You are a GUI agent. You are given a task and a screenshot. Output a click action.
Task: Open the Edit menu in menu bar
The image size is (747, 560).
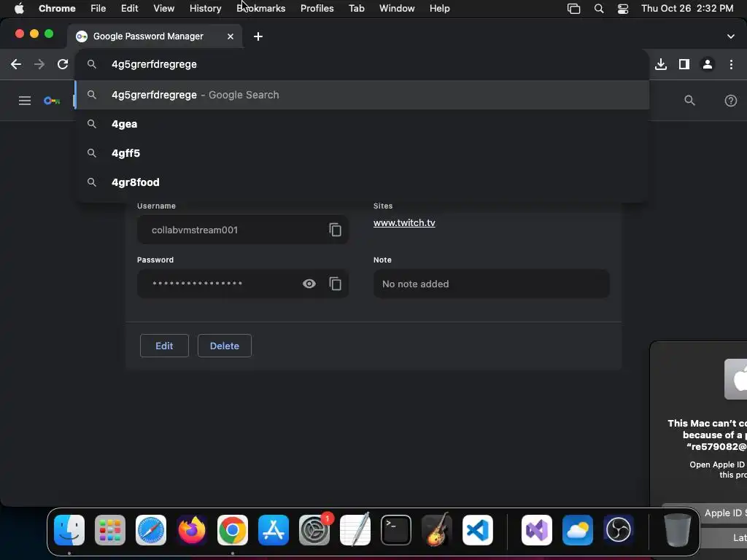129,8
